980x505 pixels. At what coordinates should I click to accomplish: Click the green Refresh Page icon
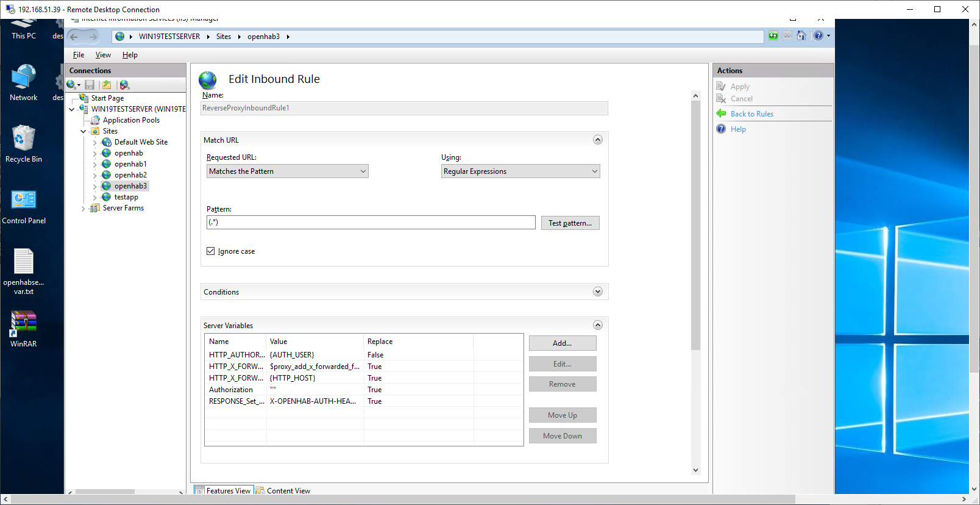pyautogui.click(x=773, y=36)
